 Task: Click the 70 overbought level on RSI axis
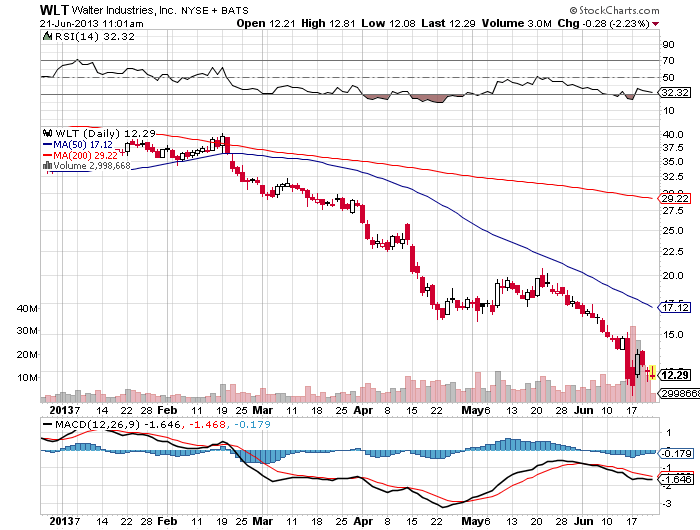pyautogui.click(x=669, y=61)
